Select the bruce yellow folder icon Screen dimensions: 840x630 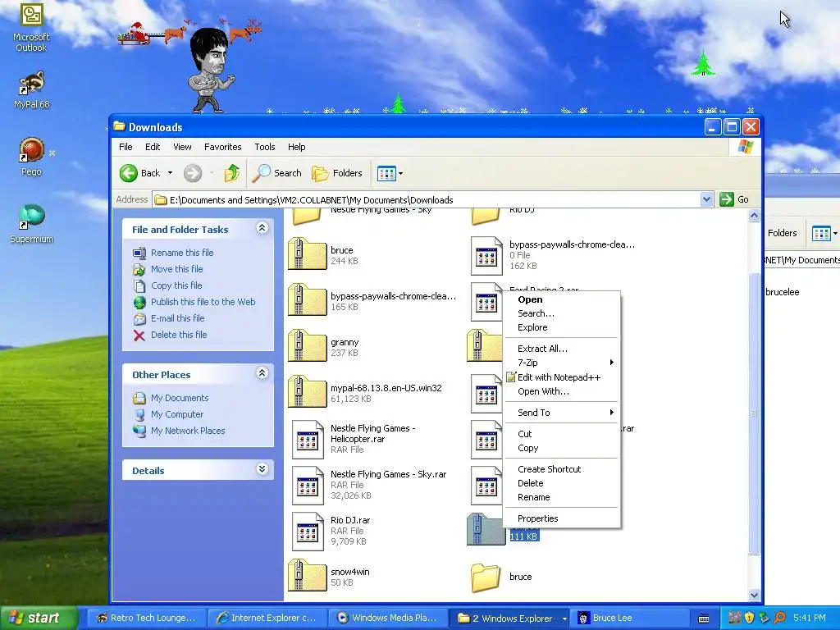click(486, 577)
